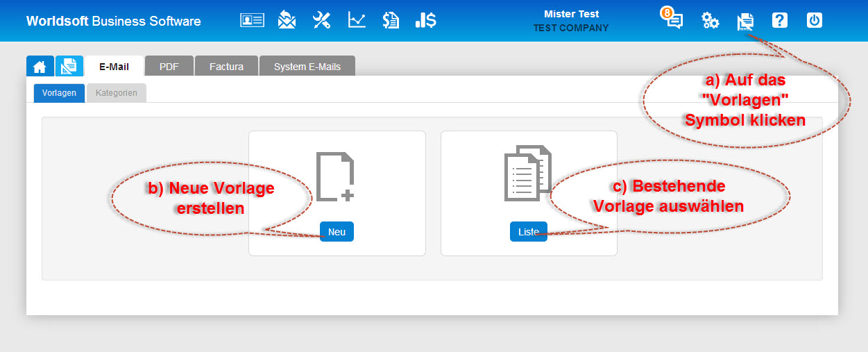Viewport: 868px width, 352px height.
Task: Open the help question mark icon
Action: pyautogui.click(x=780, y=20)
